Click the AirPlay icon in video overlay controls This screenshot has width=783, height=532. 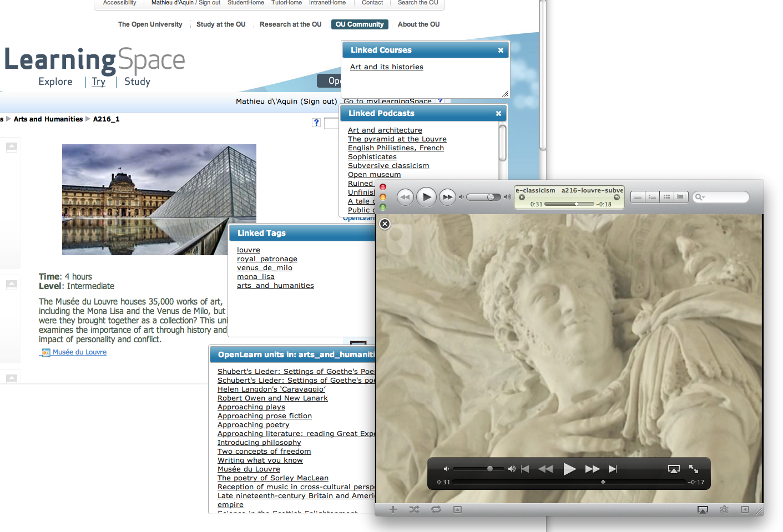pos(673,469)
